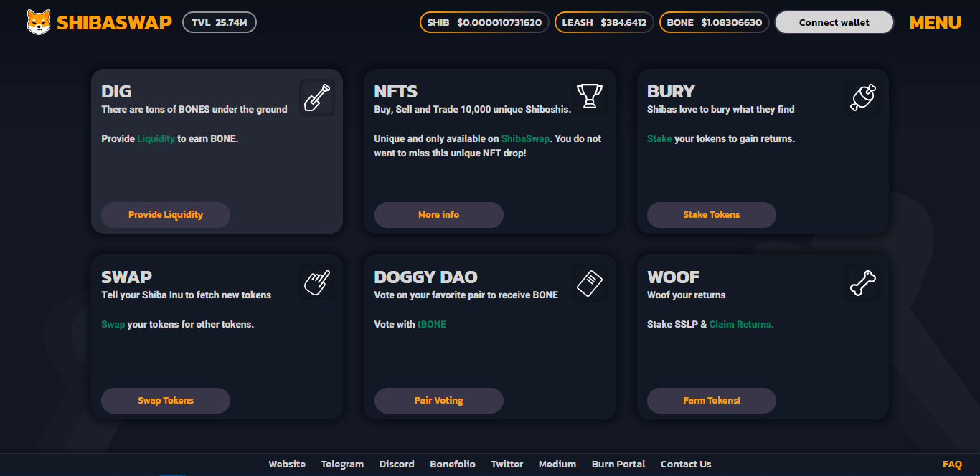980x476 pixels.
Task: Open the FAQ link
Action: point(952,464)
